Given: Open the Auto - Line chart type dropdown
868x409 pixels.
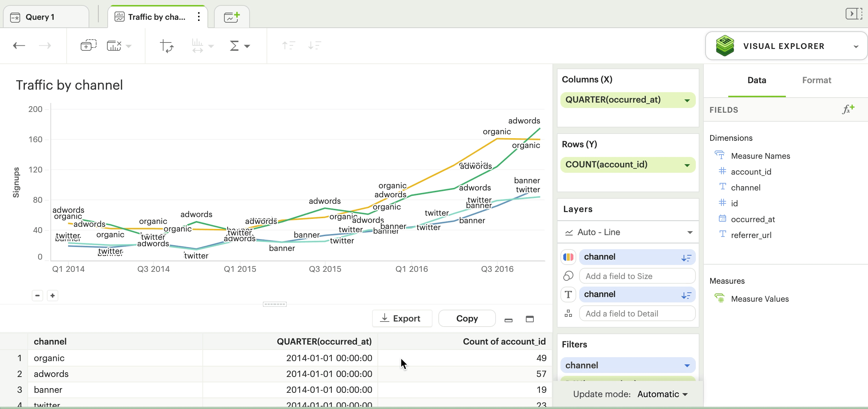Looking at the screenshot, I should [x=689, y=232].
